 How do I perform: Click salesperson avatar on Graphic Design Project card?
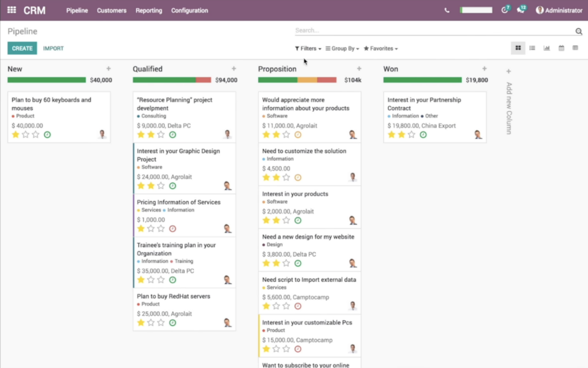tap(227, 185)
